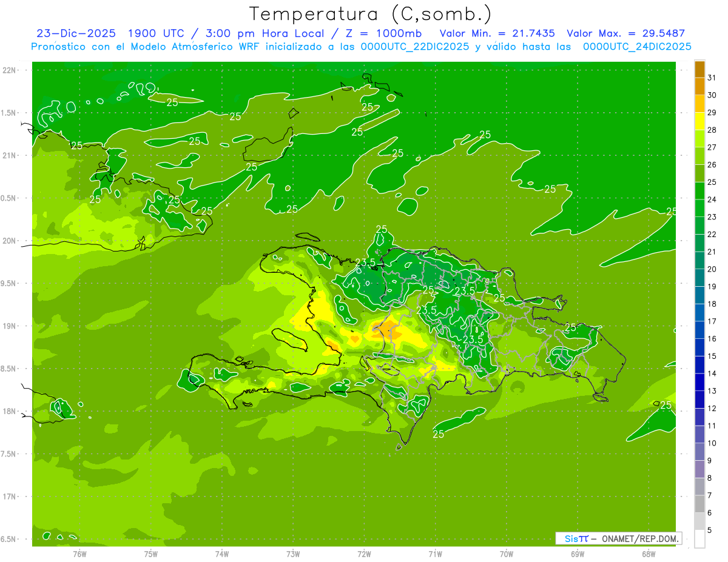Viewport: 728px width, 562px height.
Task: Select valid-until time '0000UTC_24DIC2025'
Action: (637, 47)
